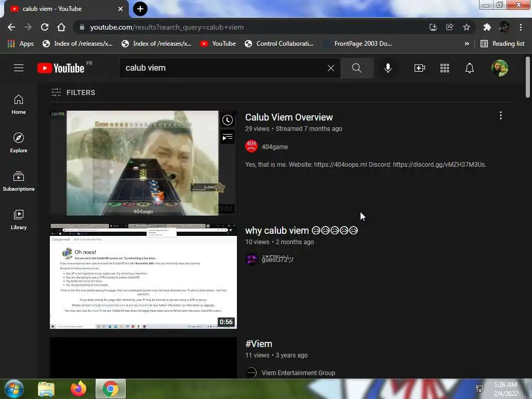The width and height of the screenshot is (532, 399).
Task: Open the first Index of /releases/x bookmark
Action: point(78,44)
